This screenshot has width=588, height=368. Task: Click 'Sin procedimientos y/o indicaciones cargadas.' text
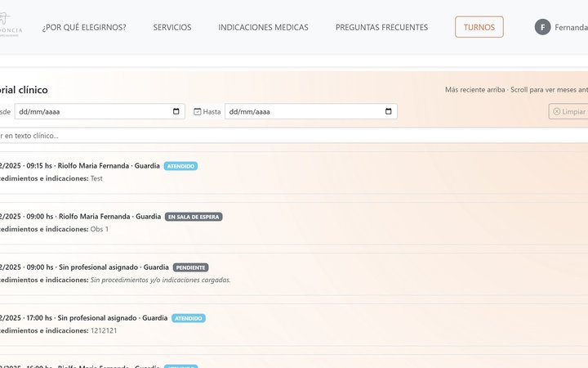coord(161,280)
